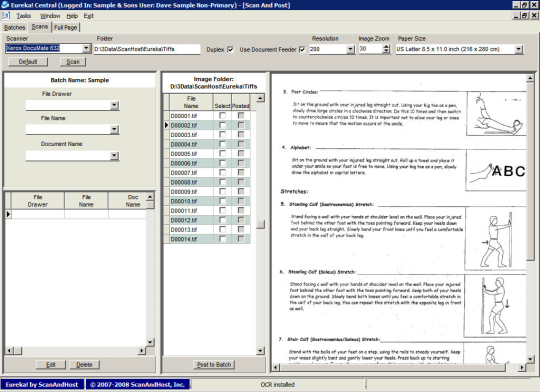Viewport: 540px width, 392px height.
Task: Open the Tasks menu
Action: point(23,16)
